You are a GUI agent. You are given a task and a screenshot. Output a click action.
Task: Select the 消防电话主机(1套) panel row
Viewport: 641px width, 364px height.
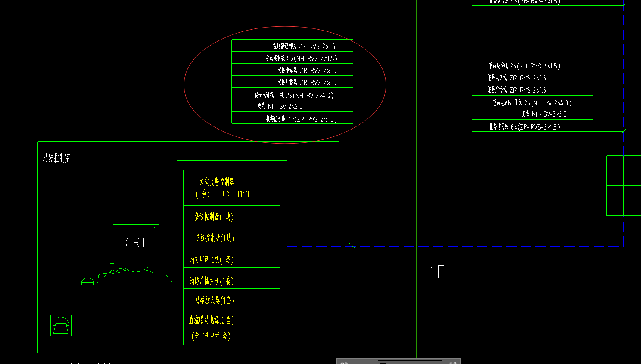[x=231, y=257]
